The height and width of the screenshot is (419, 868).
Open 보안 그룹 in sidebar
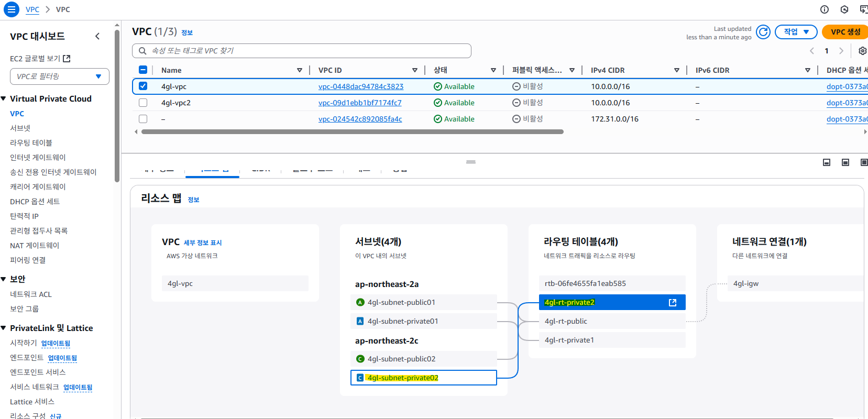(24, 308)
